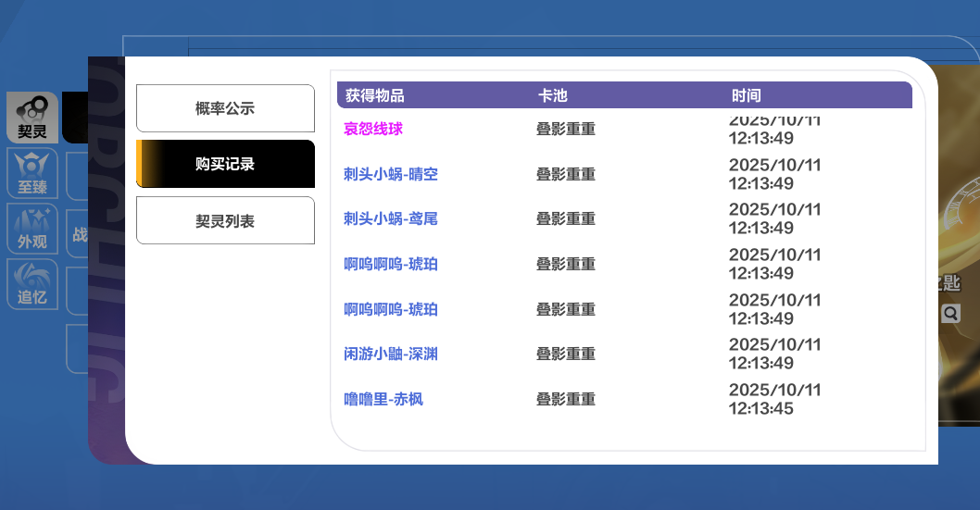Open the 外观 appearance icon
Viewport: 980px width, 510px height.
(32, 228)
